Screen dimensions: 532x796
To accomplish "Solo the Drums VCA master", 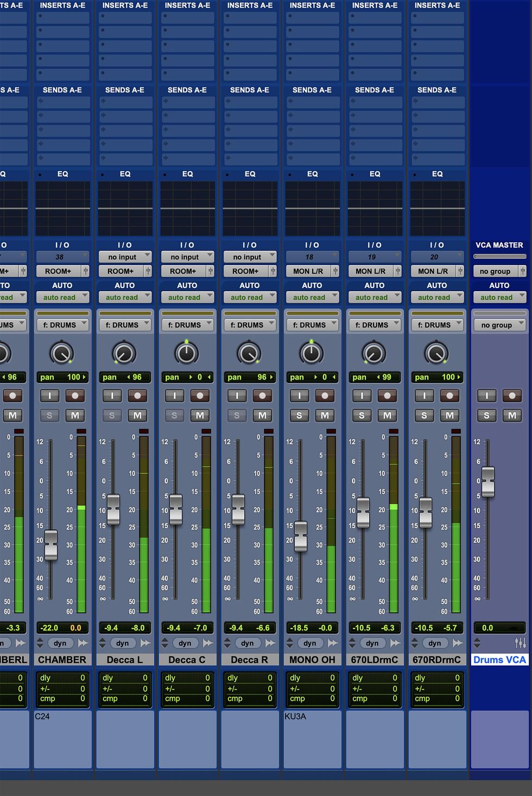I will [x=487, y=416].
